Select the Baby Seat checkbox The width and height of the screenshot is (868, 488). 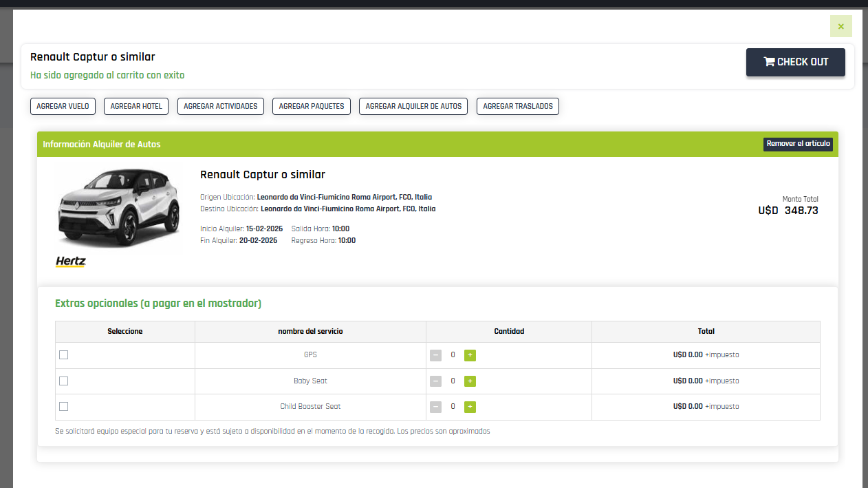(x=64, y=381)
